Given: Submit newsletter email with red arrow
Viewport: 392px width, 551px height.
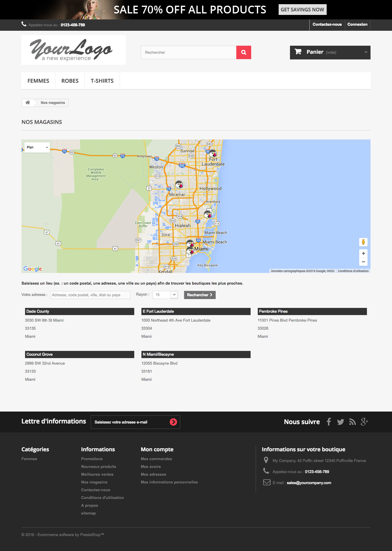Looking at the screenshot, I should (173, 422).
